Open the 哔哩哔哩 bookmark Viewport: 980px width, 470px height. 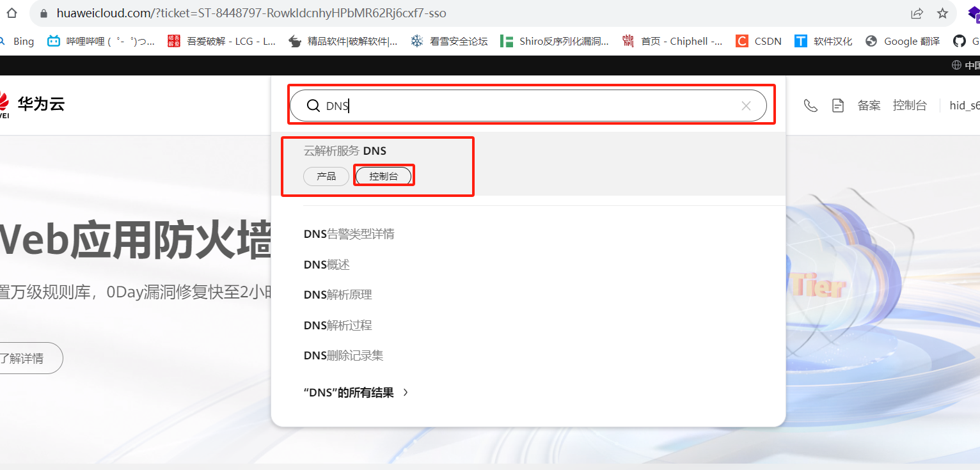101,41
